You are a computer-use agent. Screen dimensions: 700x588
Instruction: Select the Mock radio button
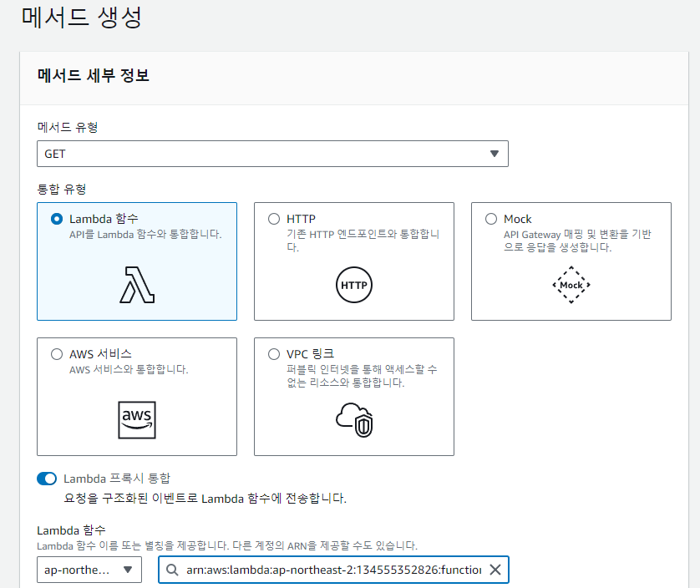point(491,218)
